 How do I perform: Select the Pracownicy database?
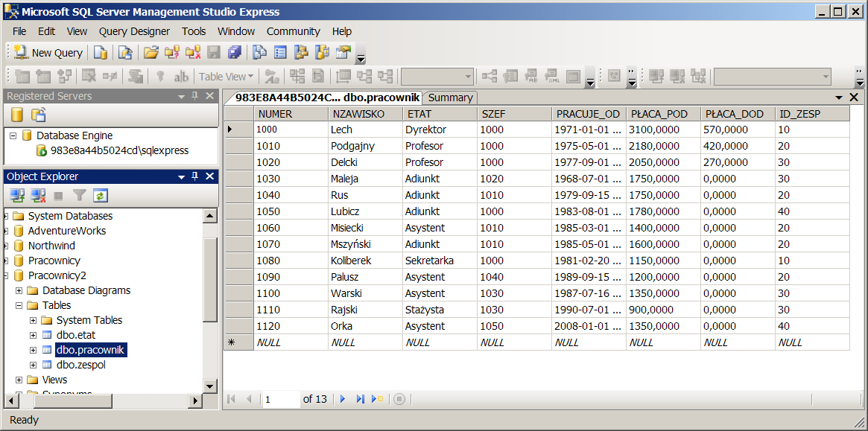tap(54, 261)
